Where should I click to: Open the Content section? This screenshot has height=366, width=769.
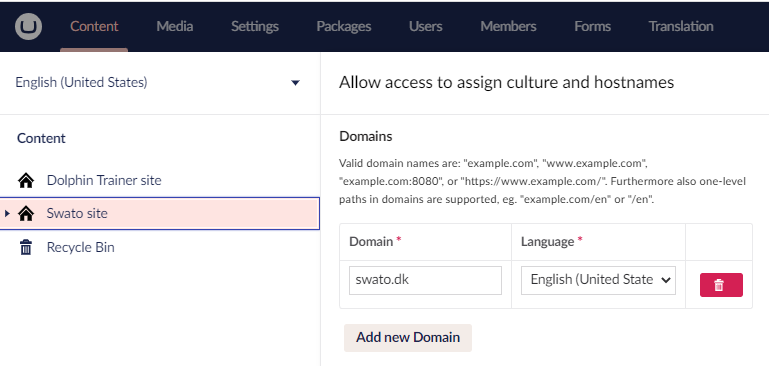[94, 26]
